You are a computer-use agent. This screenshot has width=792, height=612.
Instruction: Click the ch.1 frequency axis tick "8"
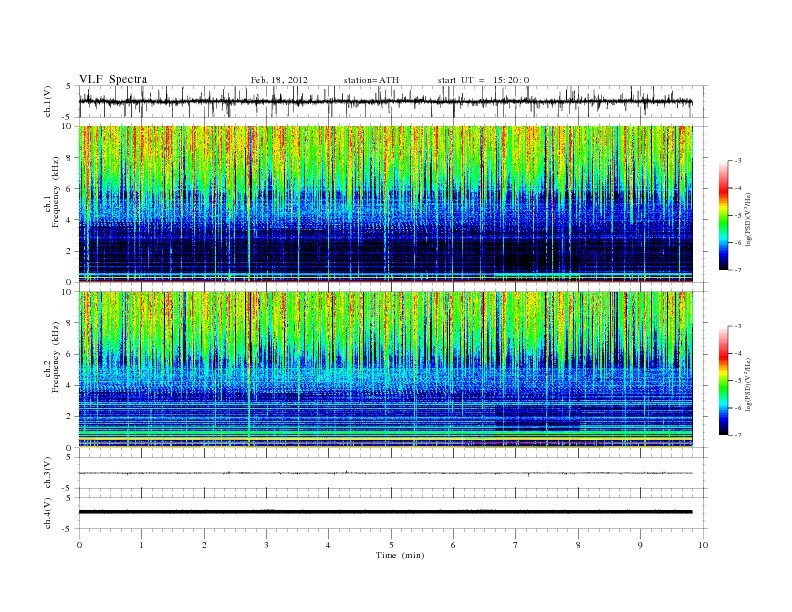(x=69, y=158)
